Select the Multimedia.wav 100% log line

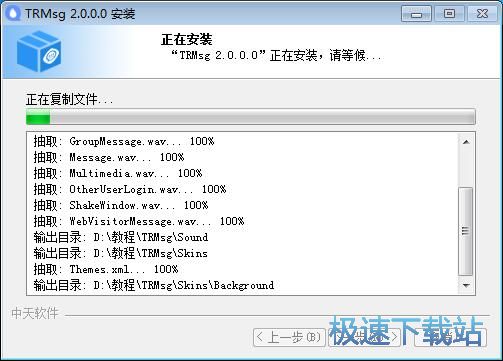point(118,173)
